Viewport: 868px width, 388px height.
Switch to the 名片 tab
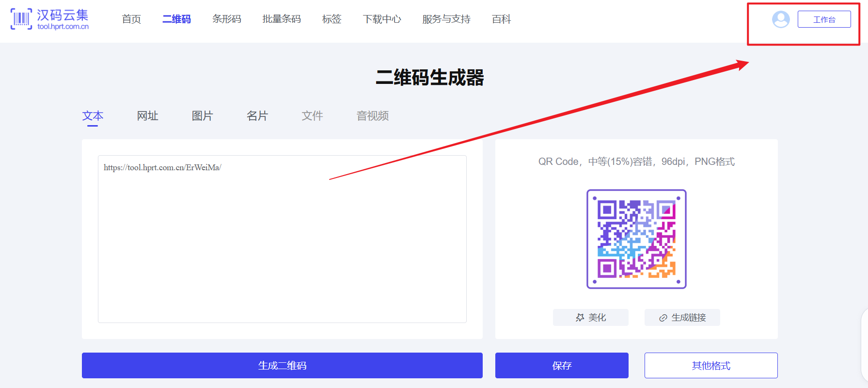pyautogui.click(x=257, y=116)
